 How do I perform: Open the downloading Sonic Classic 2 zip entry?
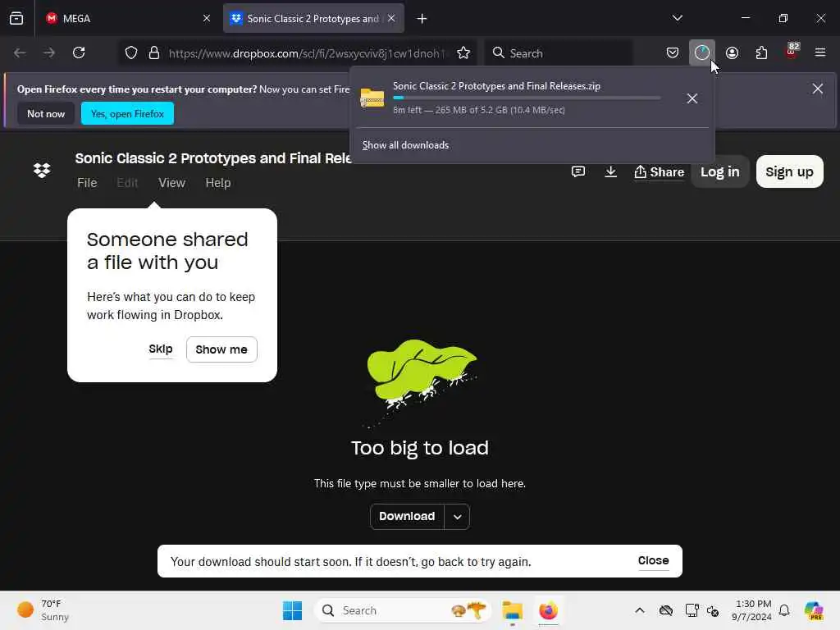coord(510,98)
